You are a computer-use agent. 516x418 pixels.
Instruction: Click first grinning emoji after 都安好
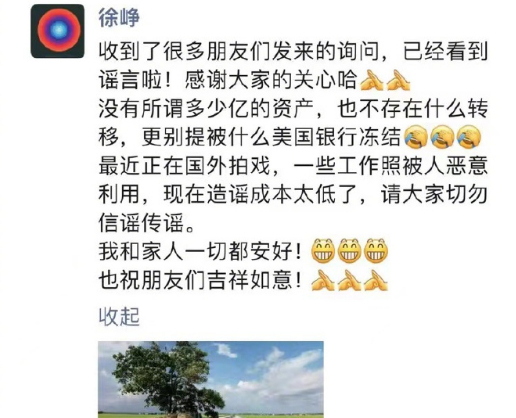323,250
